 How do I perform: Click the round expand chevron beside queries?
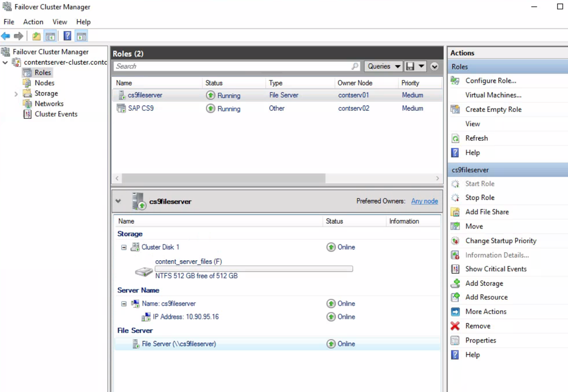pos(434,66)
